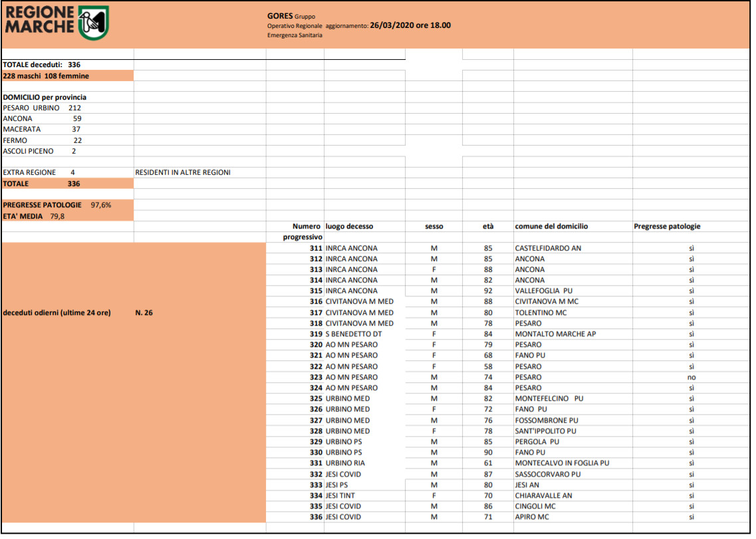
Task: Select the 'N. 26' count
Action: 144,312
